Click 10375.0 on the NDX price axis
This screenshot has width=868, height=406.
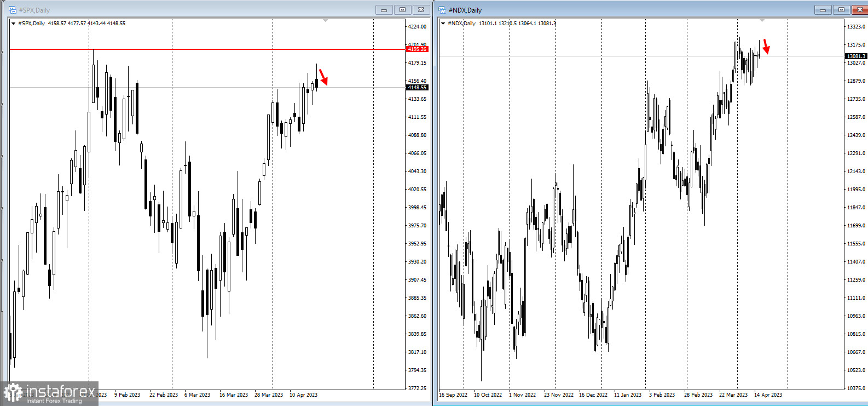[x=856, y=388]
